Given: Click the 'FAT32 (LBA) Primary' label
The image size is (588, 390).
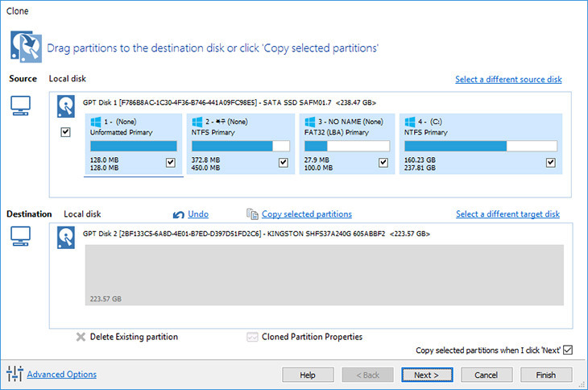Looking at the screenshot, I should pyautogui.click(x=337, y=132).
